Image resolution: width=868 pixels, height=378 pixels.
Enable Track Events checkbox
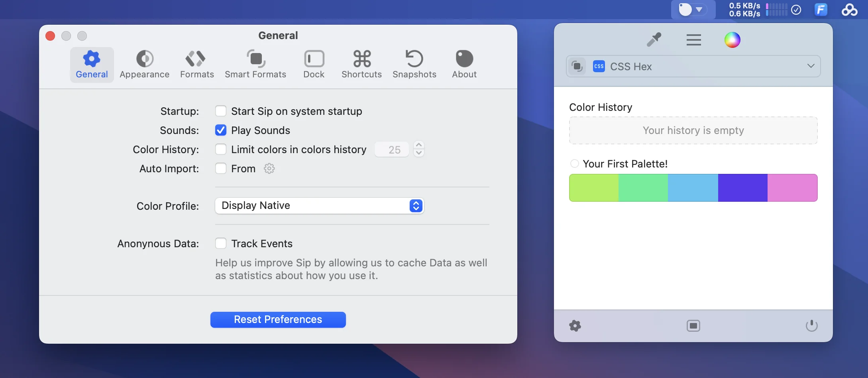click(221, 243)
